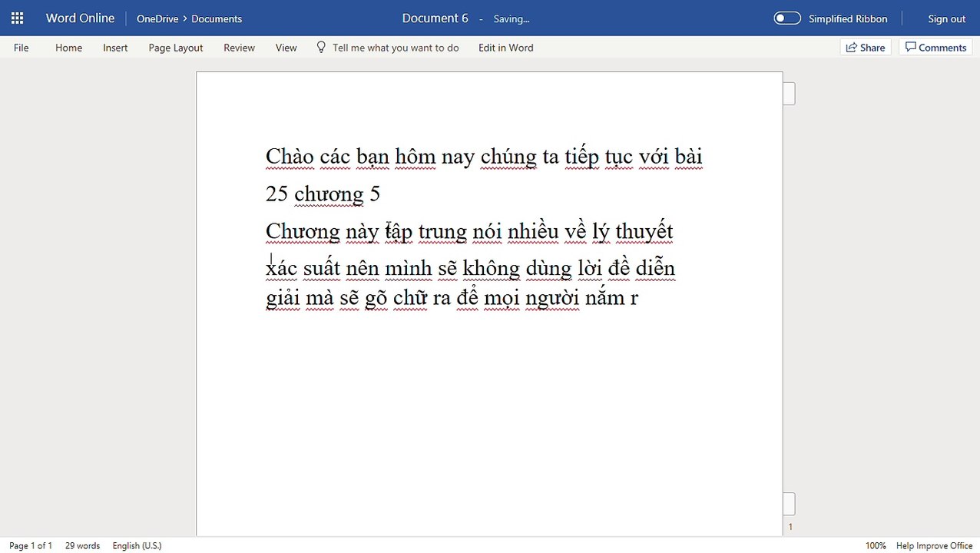
Task: Click the word 'không' in the document
Action: tap(492, 268)
